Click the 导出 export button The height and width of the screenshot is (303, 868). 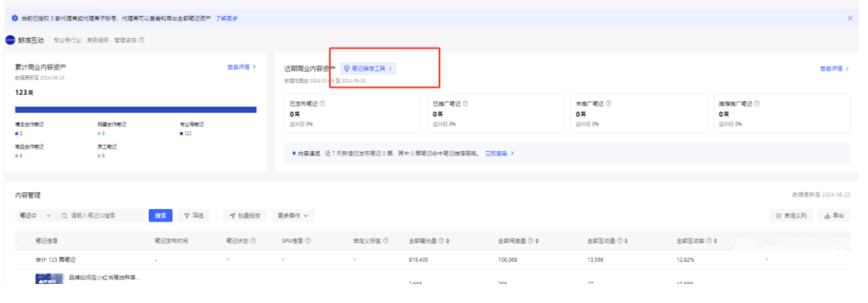(834, 216)
